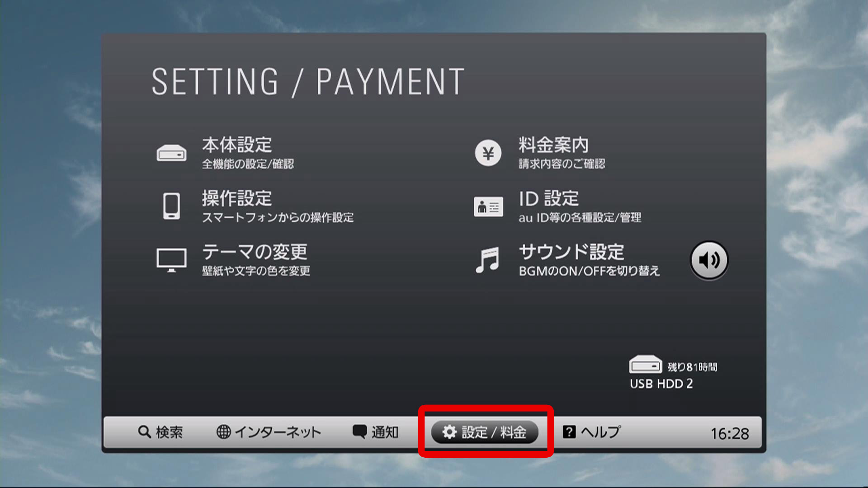Click the 本体設定 title text
Viewport: 868px width, 488px height.
[x=237, y=145]
